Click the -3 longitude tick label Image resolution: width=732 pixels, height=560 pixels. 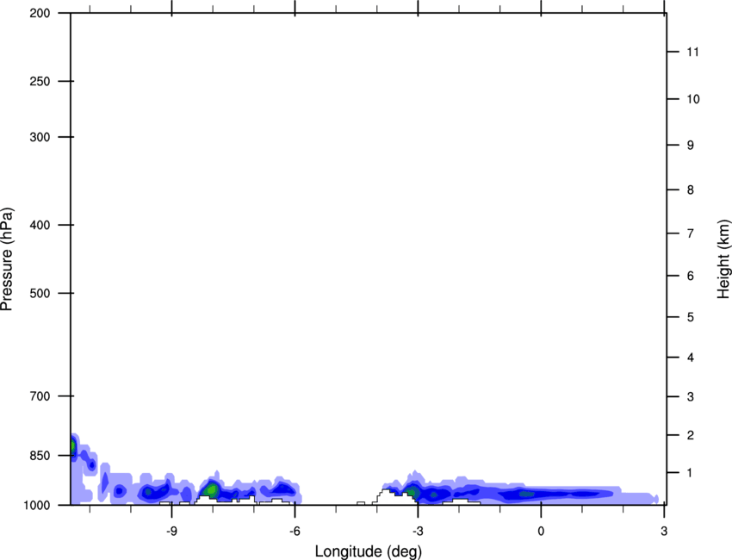pyautogui.click(x=418, y=531)
